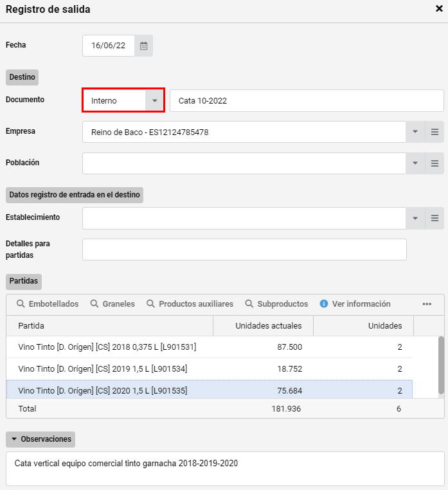Click the Observaciones text area
The height and width of the screenshot is (490, 448).
[x=225, y=469]
